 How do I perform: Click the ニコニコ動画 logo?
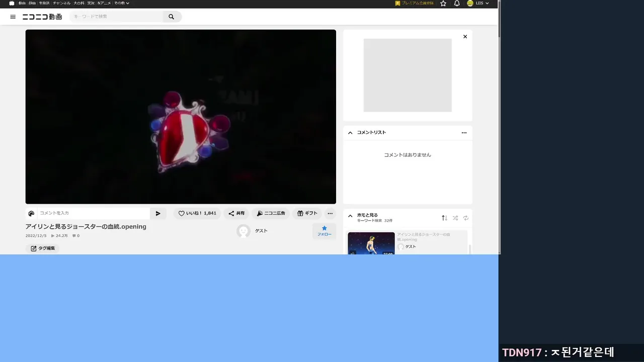(x=42, y=17)
